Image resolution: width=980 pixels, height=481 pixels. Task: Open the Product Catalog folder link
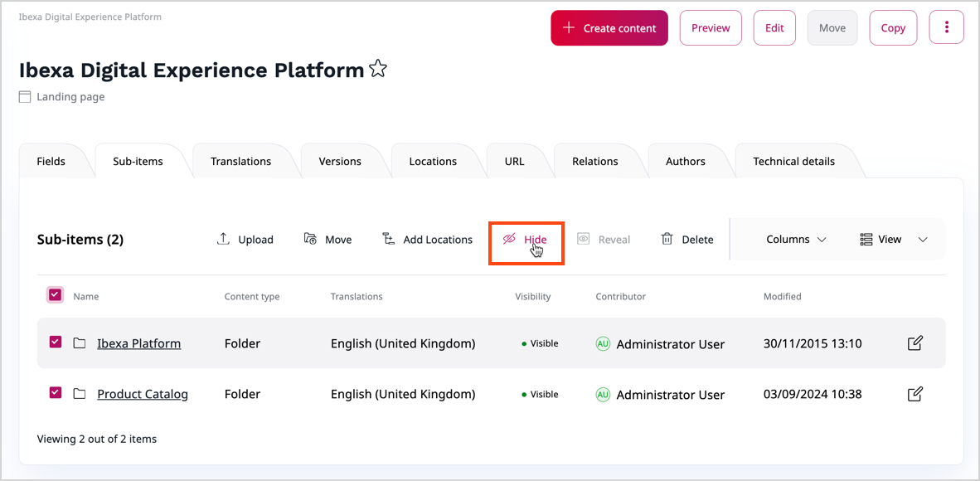(143, 394)
